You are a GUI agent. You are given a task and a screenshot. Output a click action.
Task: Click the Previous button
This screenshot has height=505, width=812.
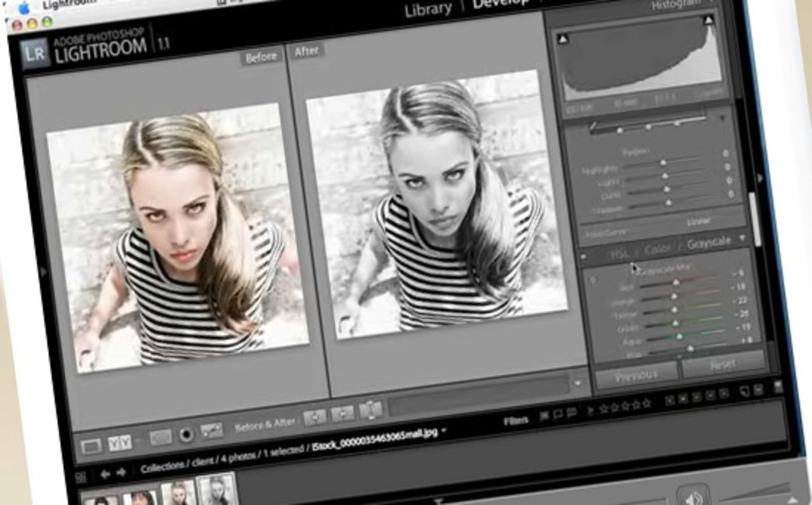pos(636,376)
